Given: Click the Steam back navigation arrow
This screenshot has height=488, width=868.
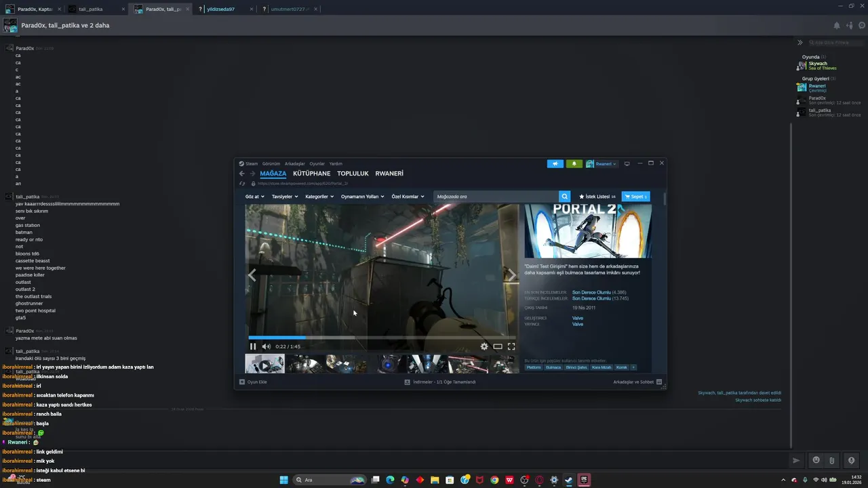Looking at the screenshot, I should [242, 174].
